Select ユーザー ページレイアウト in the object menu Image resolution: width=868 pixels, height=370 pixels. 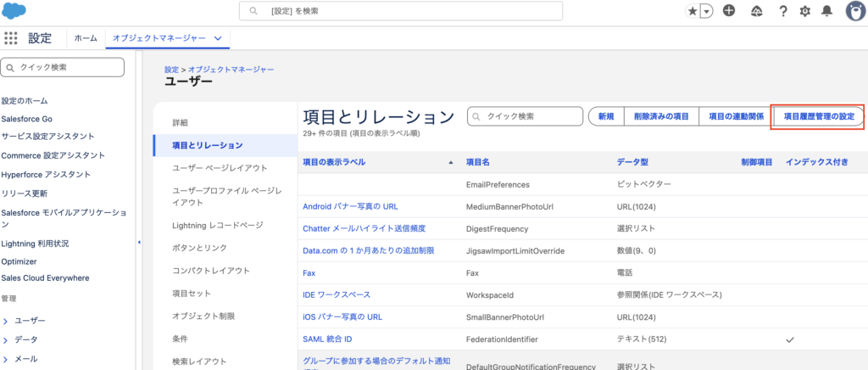tap(220, 168)
